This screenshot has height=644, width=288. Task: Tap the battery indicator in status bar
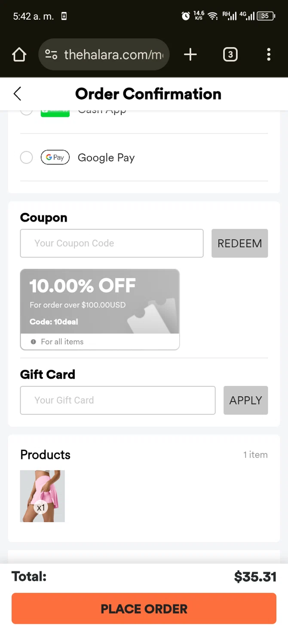[266, 16]
